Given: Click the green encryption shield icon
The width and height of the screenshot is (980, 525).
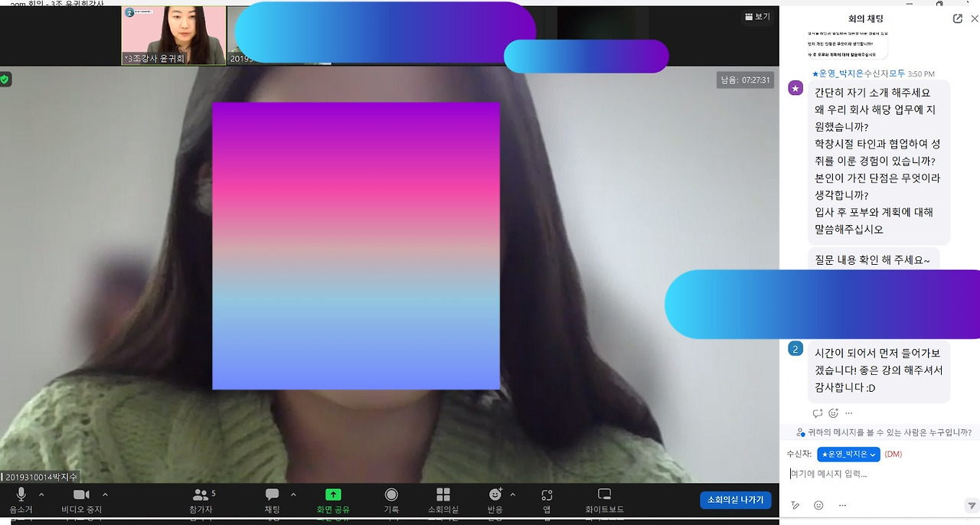Looking at the screenshot, I should (5, 79).
